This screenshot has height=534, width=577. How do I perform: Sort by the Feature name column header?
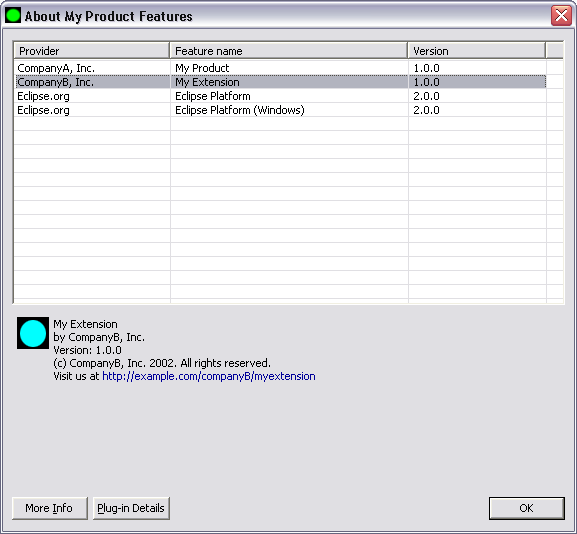[x=289, y=51]
